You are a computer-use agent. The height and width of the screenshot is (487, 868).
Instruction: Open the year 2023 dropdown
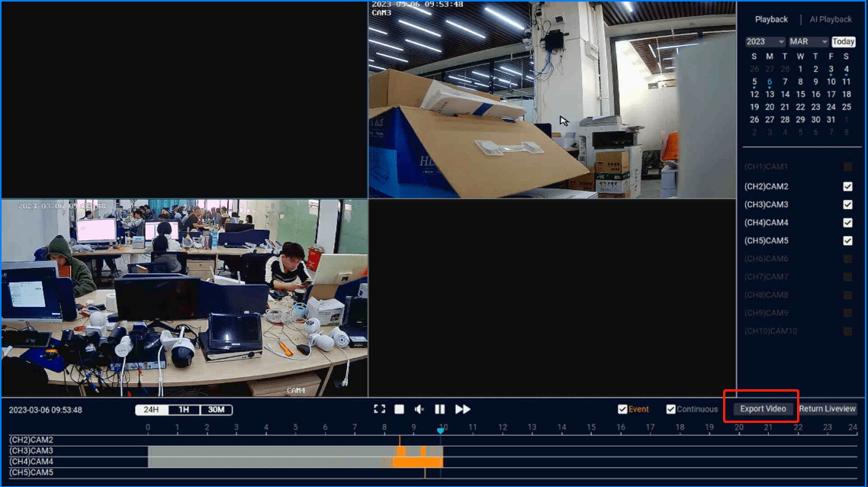tap(765, 42)
